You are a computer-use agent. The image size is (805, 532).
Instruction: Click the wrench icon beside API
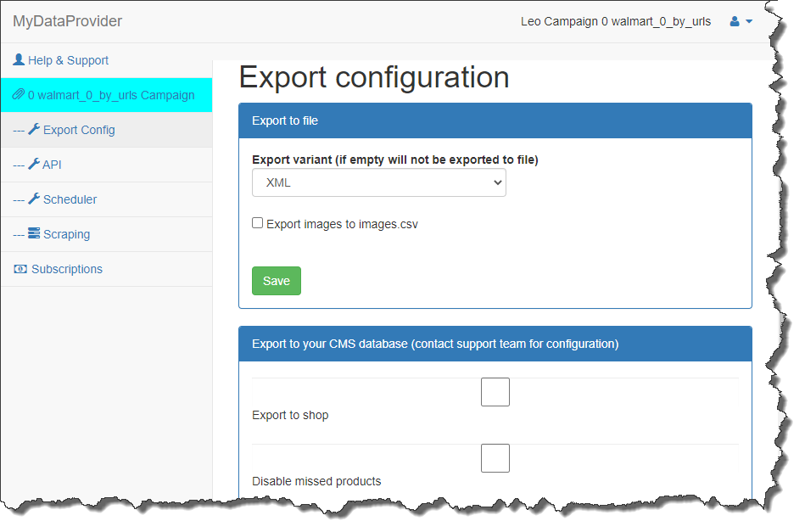(34, 165)
